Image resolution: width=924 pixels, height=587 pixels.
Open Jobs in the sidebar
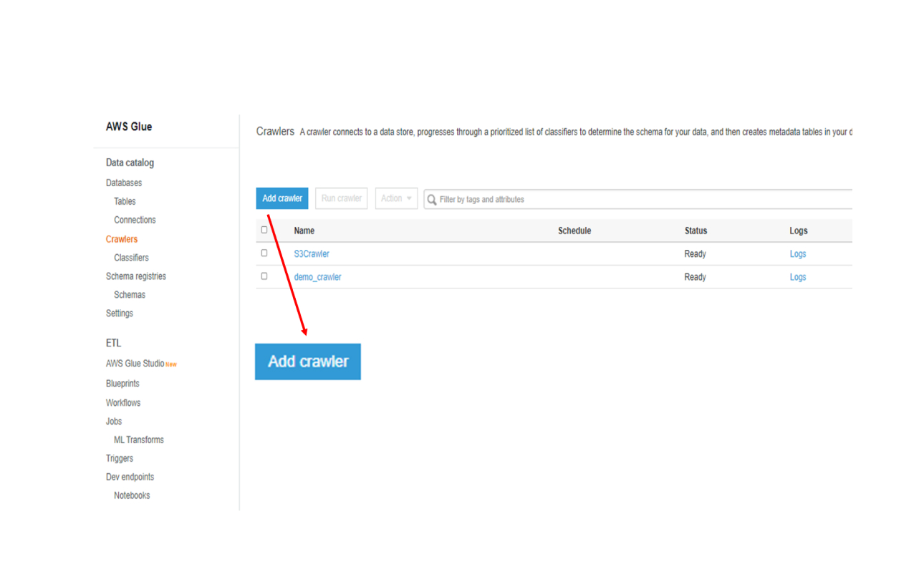point(114,422)
